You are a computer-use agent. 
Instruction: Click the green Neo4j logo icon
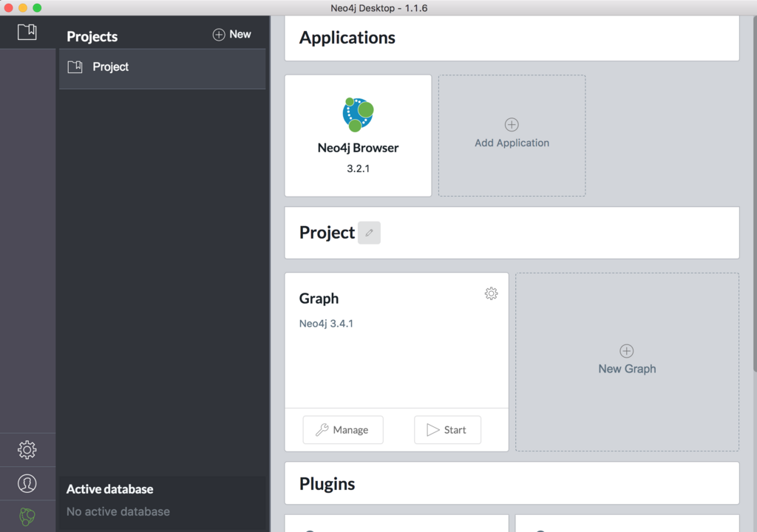(27, 516)
